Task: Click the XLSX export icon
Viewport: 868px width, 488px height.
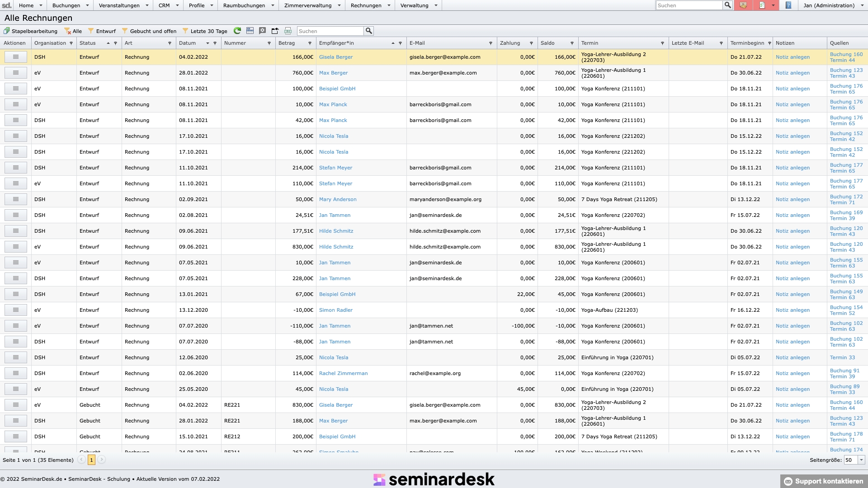Action: coord(288,31)
